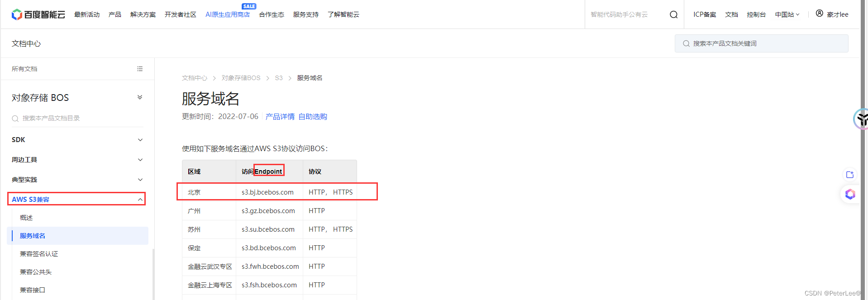868x300 pixels.
Task: Click the Baidu AI Cloud logo
Action: tap(38, 14)
